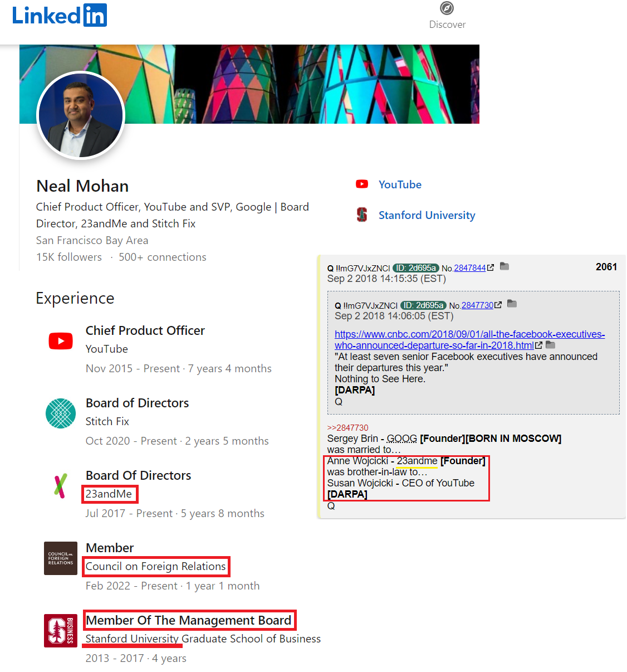Click the YouTube icon beside YouTube link
Image resolution: width=627 pixels, height=672 pixels.
(x=362, y=184)
